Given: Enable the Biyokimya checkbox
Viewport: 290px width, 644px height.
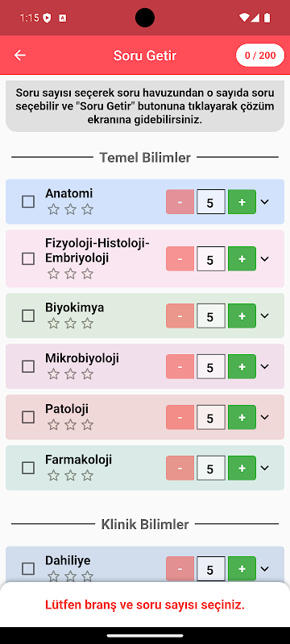Looking at the screenshot, I should click(x=28, y=316).
